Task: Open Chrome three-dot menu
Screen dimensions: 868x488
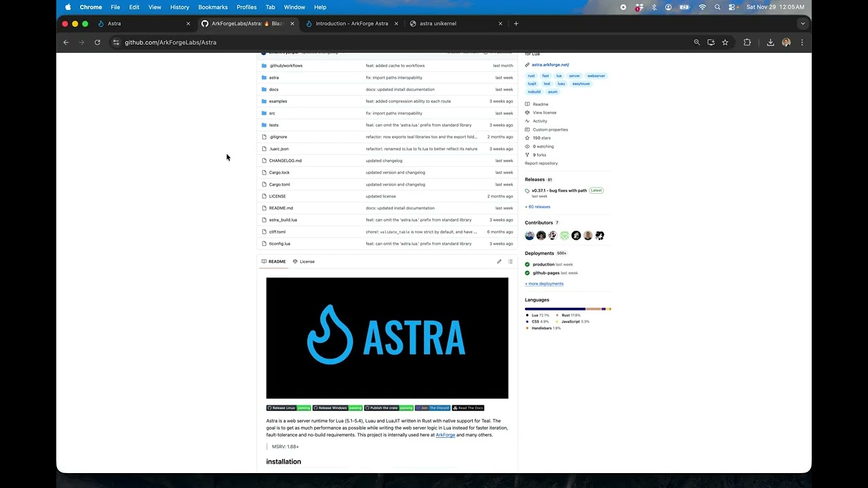Action: (x=802, y=42)
